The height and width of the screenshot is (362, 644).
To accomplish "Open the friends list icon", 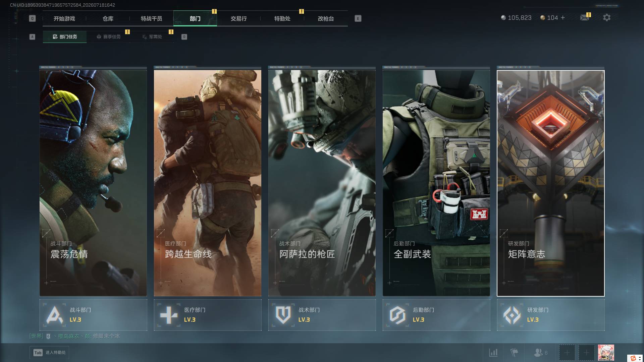I will pos(541,353).
